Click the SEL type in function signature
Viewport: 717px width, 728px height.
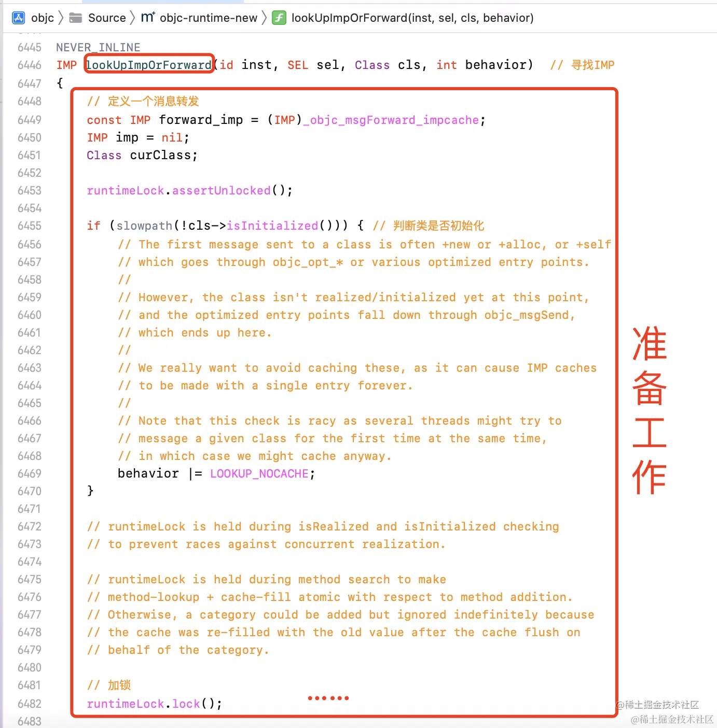point(298,65)
